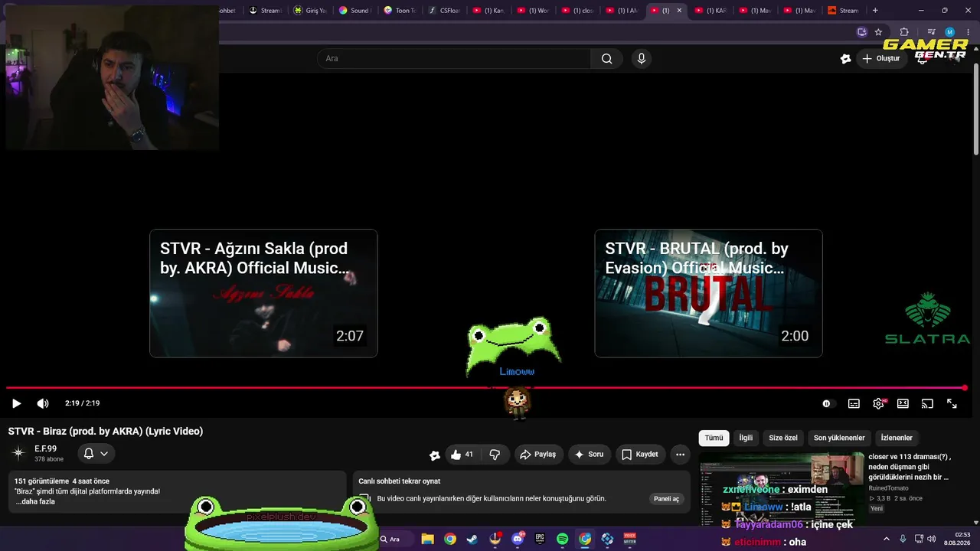Click the Soru ask button
The width and height of the screenshot is (980, 551).
(589, 455)
